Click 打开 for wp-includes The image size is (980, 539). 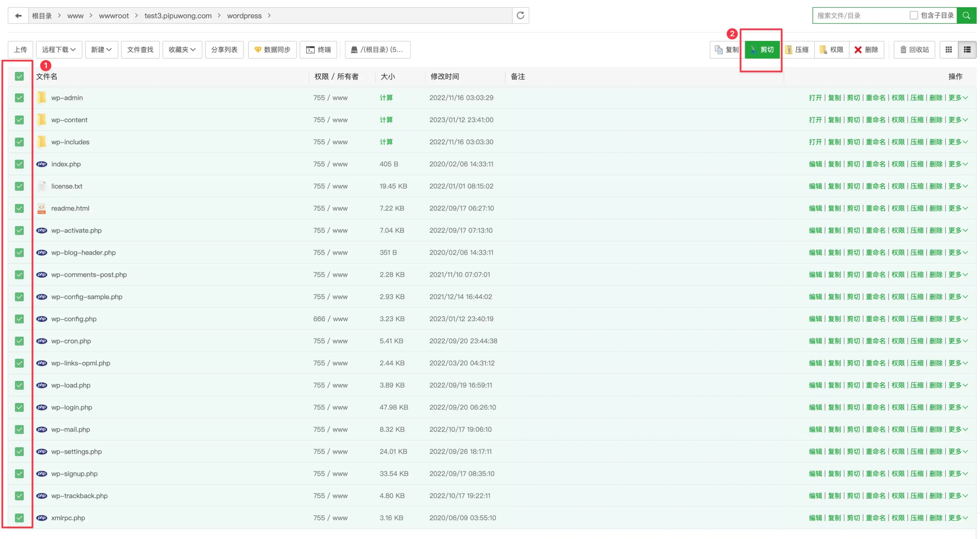[x=815, y=142]
